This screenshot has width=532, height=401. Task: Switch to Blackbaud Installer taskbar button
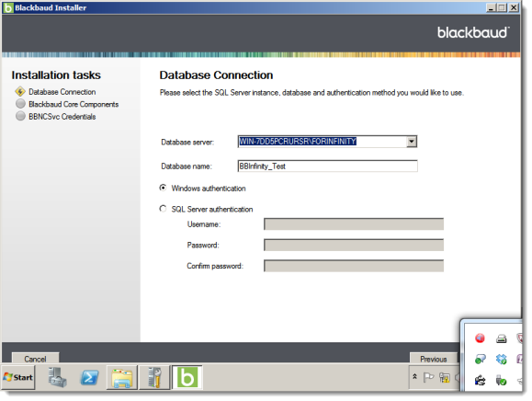(x=187, y=377)
